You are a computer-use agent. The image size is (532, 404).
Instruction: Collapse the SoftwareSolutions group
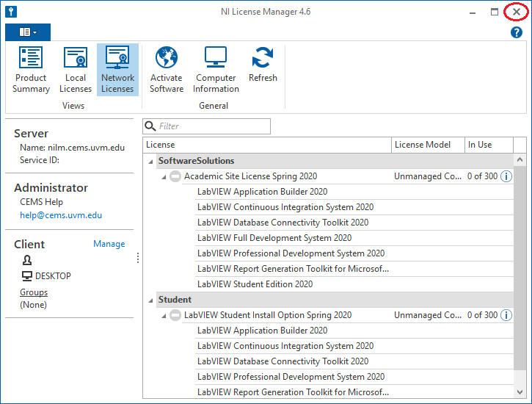pos(151,162)
